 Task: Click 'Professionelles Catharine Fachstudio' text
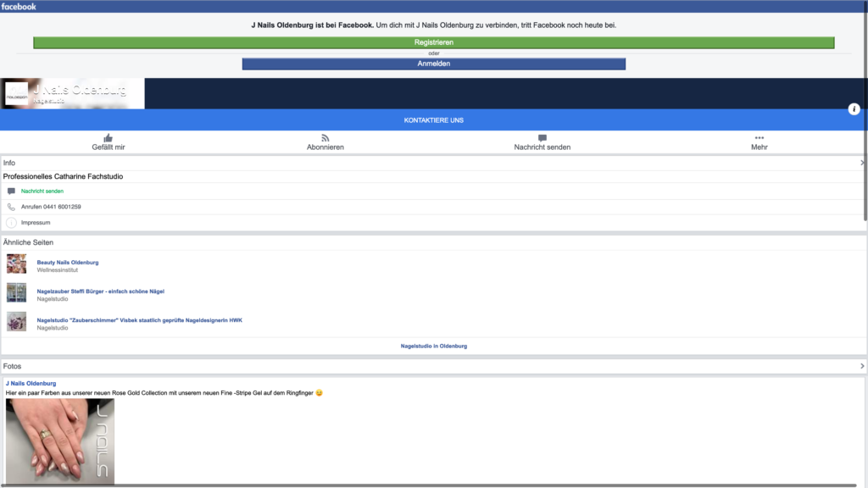63,176
